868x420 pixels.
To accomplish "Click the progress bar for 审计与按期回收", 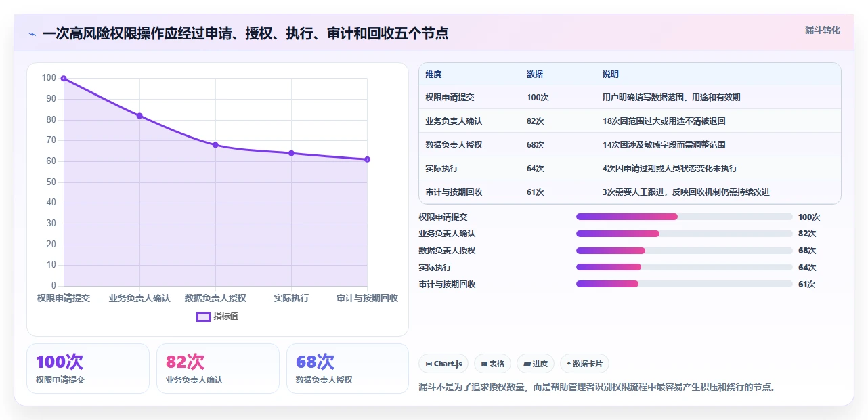I will [x=684, y=284].
